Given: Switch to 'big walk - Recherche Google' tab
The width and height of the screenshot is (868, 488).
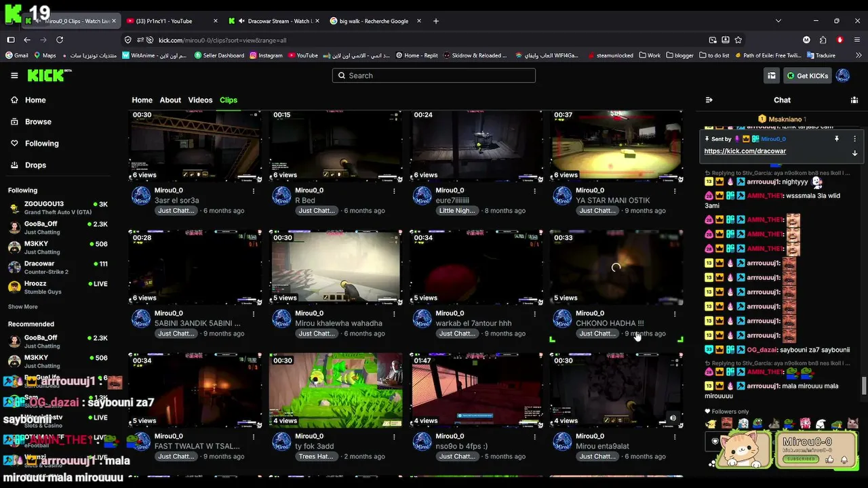Looking at the screenshot, I should tap(375, 21).
